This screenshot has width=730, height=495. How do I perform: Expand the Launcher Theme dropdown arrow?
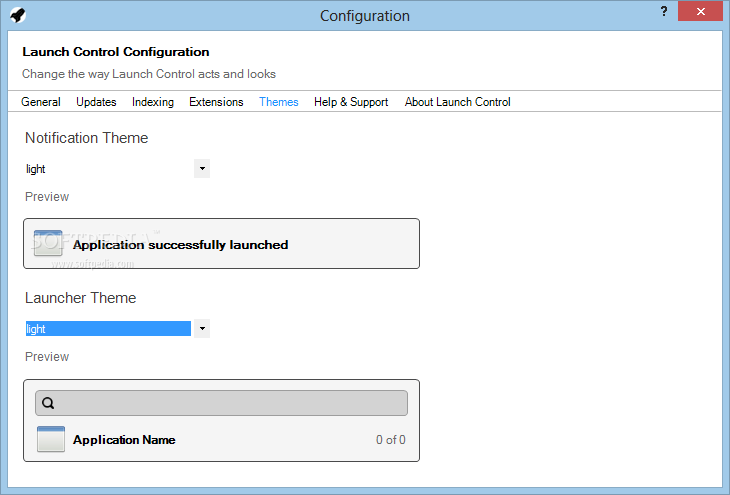[x=202, y=328]
